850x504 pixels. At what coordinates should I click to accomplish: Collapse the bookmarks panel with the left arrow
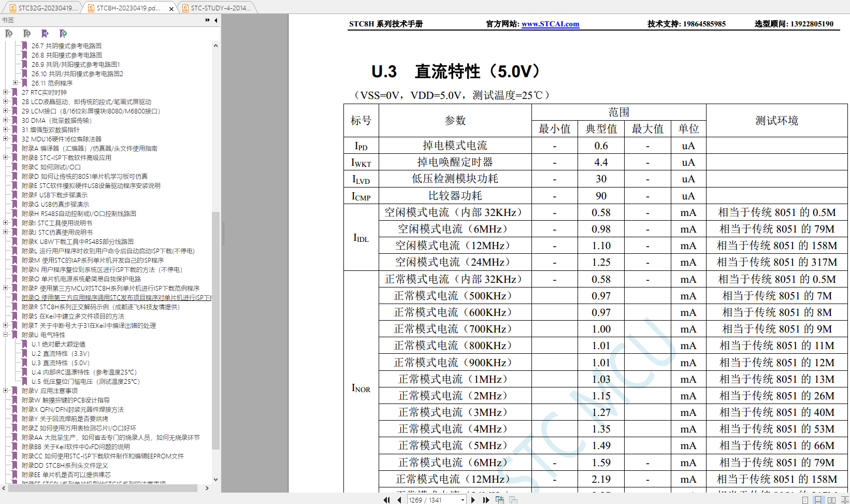[215, 20]
